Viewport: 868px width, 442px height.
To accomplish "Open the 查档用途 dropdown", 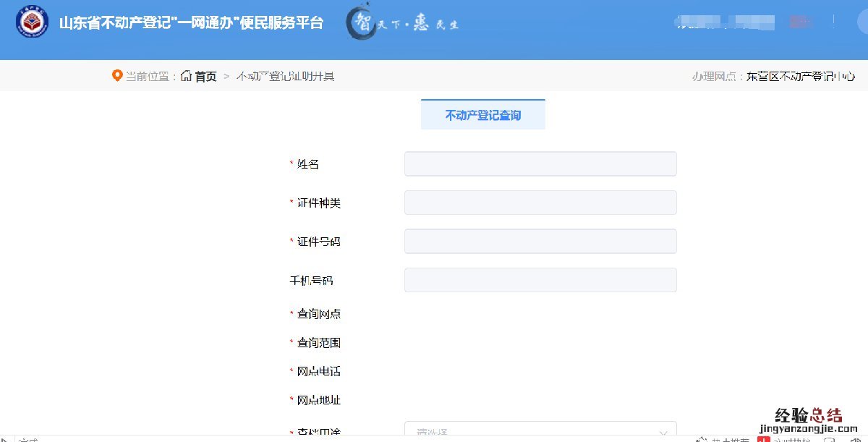I will tap(540, 431).
